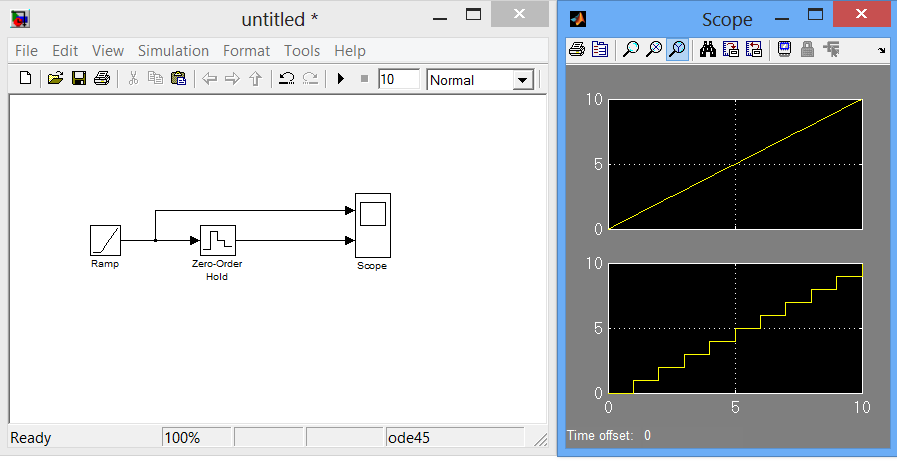Toggle Zoom Y-axis in the Scope toolbar
Image resolution: width=897 pixels, height=461 pixels.
[677, 50]
